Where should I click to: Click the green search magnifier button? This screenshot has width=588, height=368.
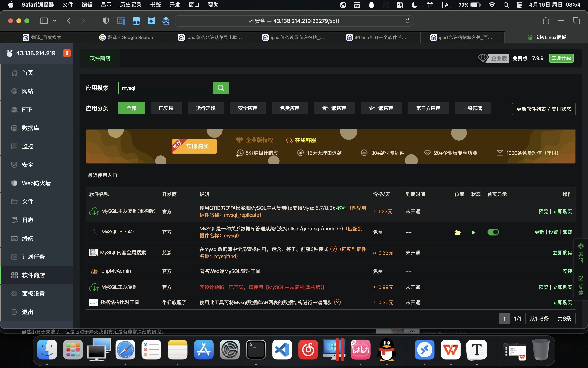click(221, 88)
